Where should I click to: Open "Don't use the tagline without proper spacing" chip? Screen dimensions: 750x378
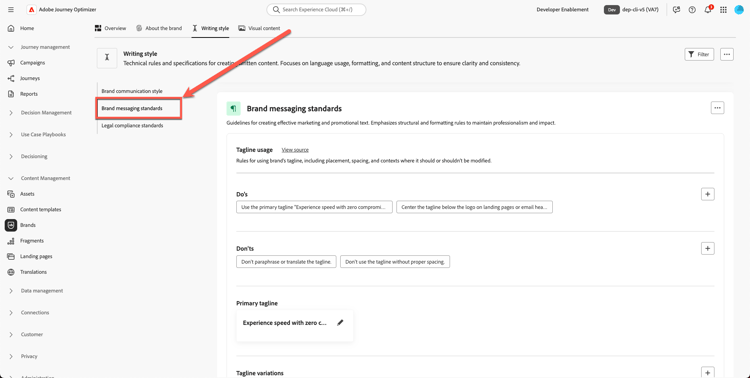tap(395, 262)
